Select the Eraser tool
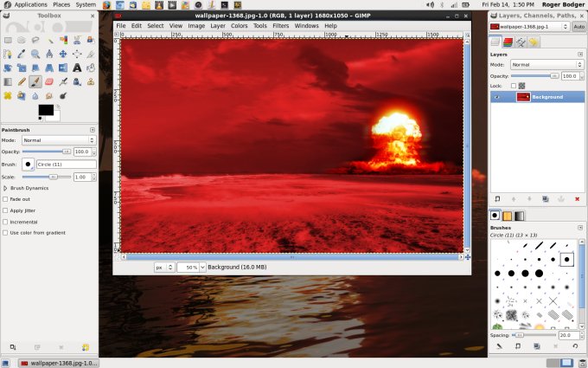This screenshot has width=588, height=368. tap(49, 81)
